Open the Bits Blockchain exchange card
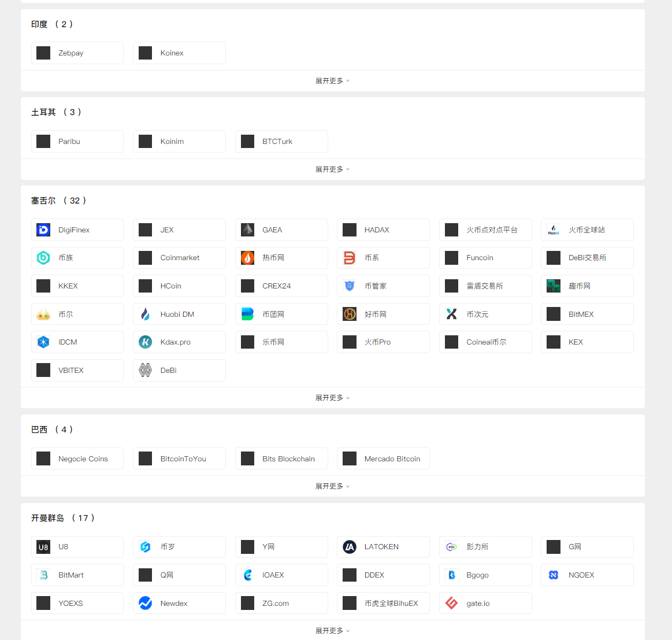The image size is (672, 640). 281,458
